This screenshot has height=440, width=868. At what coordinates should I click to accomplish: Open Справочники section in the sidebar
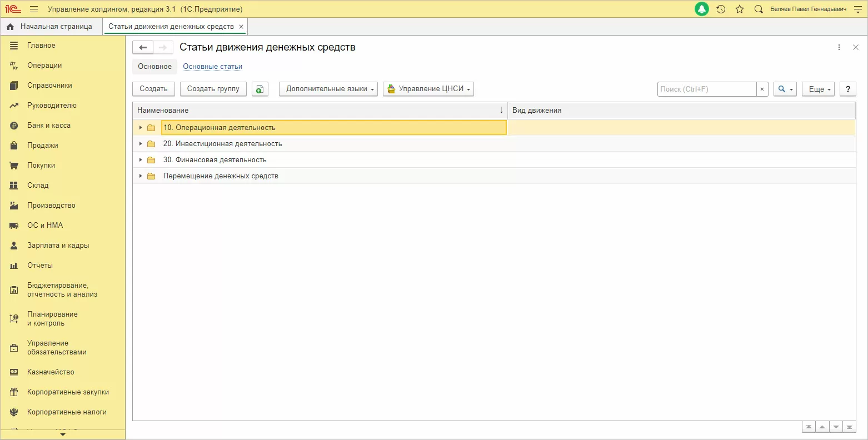[x=49, y=86]
